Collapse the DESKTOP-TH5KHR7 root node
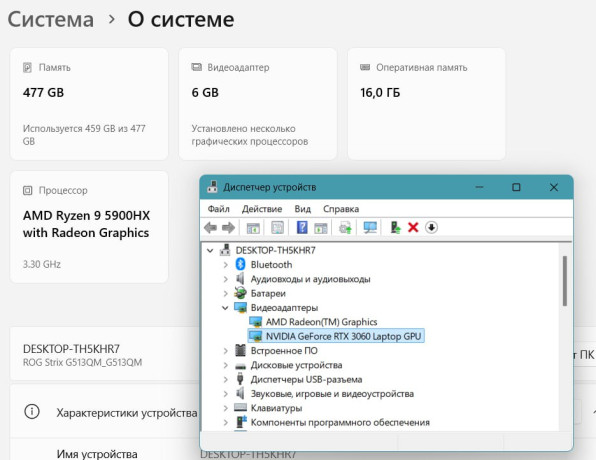596x460 pixels. (x=210, y=251)
